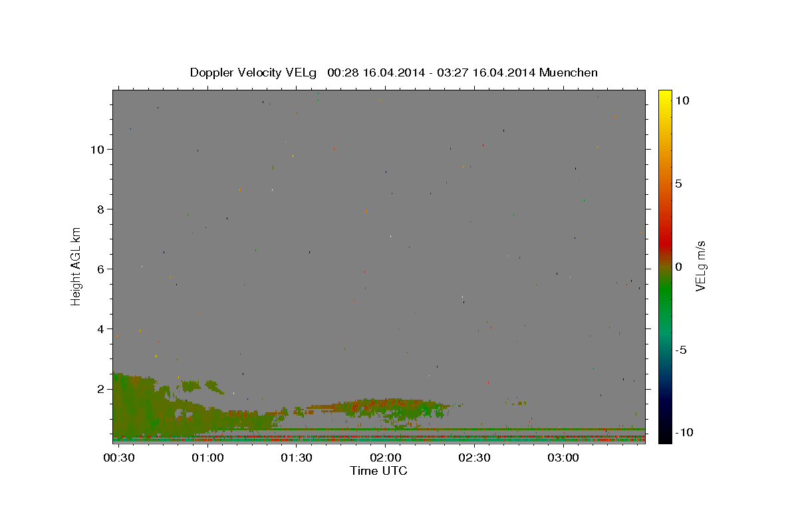Click the black bottom of the colorbar
The image size is (798, 532).
click(664, 436)
